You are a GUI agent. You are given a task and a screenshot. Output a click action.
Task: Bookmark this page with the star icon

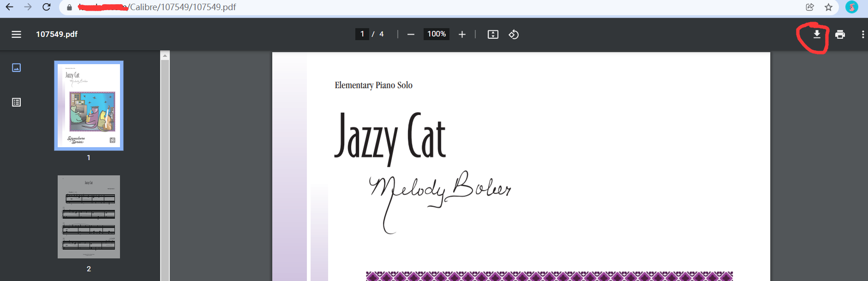click(828, 7)
